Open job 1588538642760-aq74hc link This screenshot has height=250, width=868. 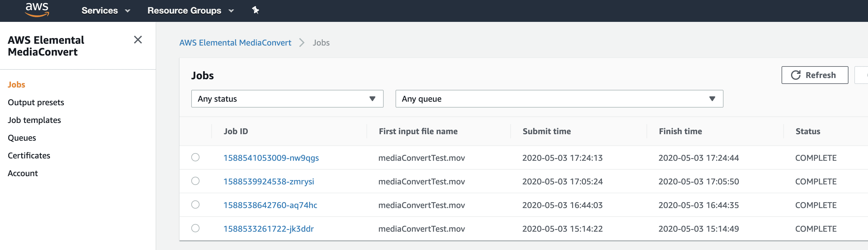pos(270,205)
